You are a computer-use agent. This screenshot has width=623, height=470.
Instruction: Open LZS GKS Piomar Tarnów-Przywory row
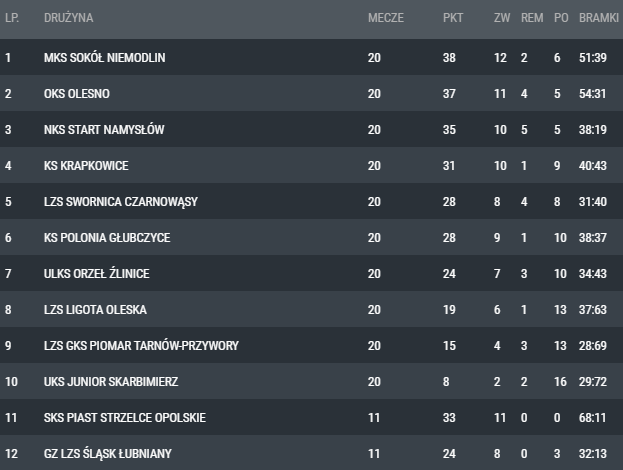[312, 345]
